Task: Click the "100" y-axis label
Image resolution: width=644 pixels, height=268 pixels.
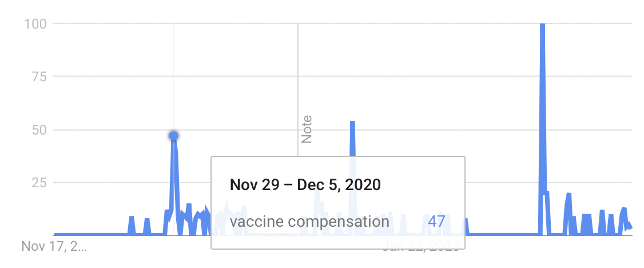Action: click(x=35, y=23)
